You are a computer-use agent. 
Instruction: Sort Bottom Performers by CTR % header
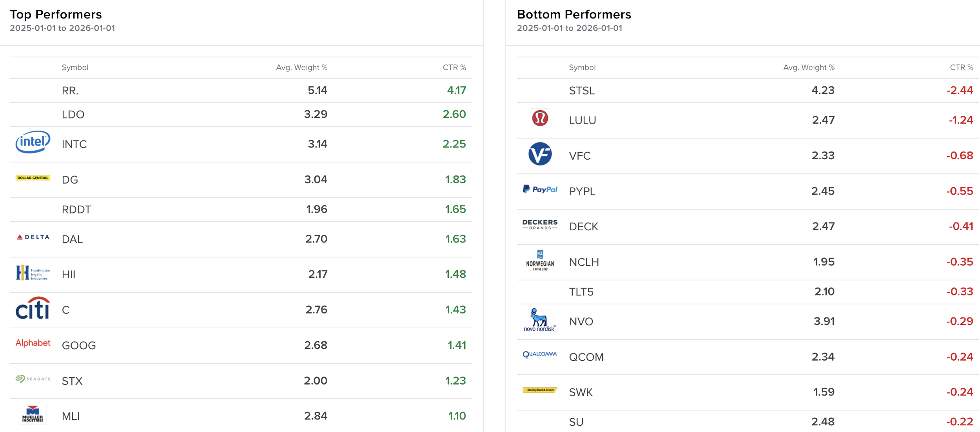pyautogui.click(x=962, y=67)
